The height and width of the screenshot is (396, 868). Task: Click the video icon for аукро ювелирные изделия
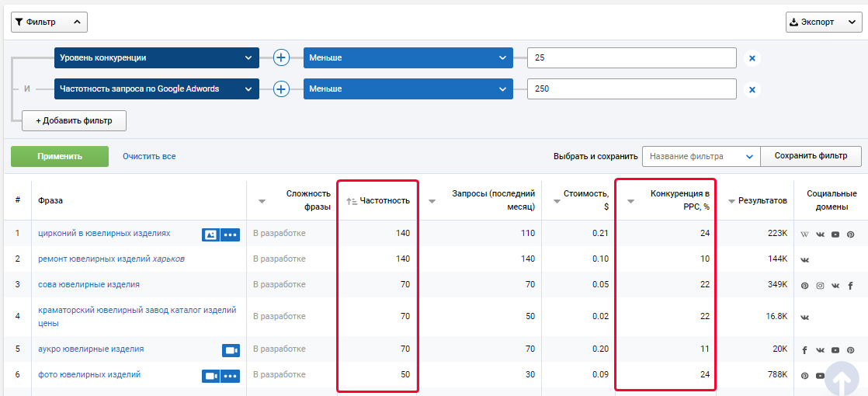pos(231,350)
